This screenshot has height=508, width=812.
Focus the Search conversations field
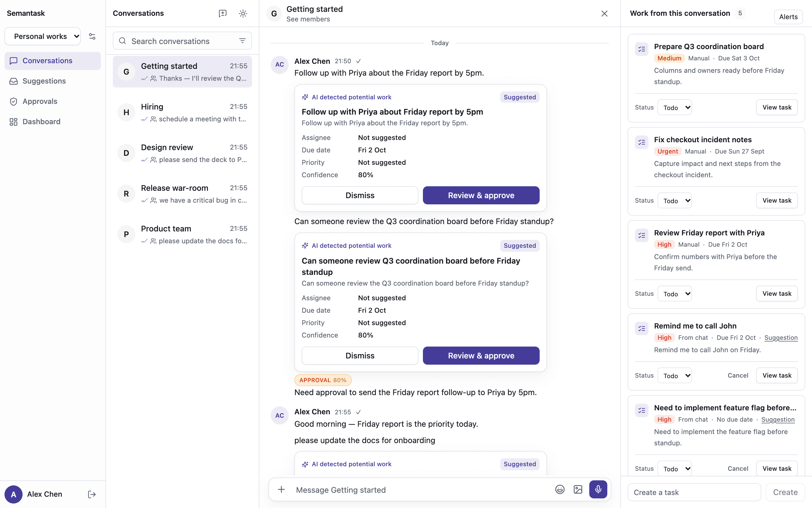(182, 41)
